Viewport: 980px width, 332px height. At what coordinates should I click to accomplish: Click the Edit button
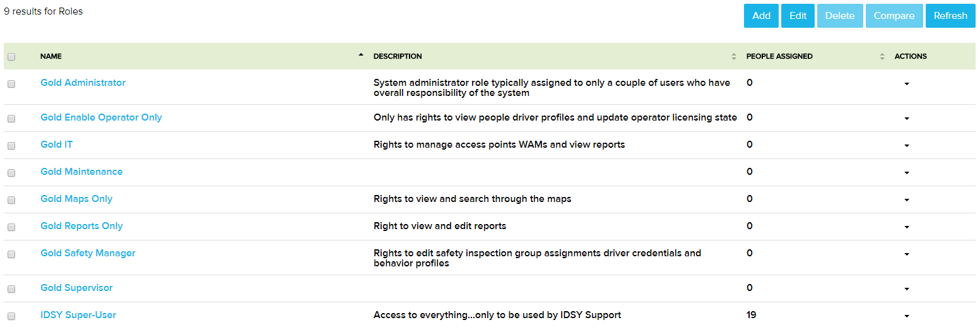coord(798,16)
